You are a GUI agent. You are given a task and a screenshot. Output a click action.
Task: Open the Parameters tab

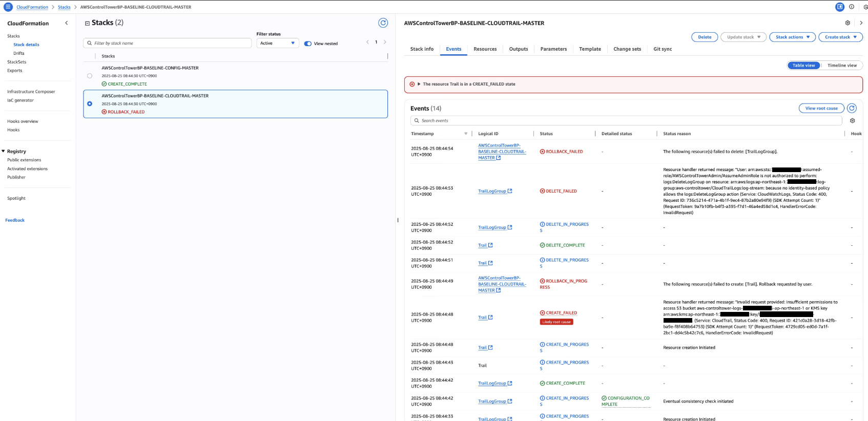tap(553, 49)
